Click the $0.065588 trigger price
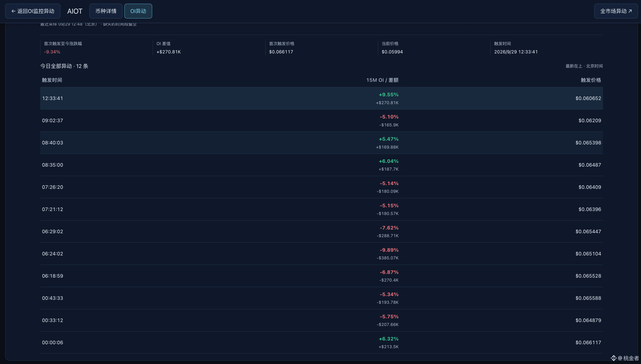This screenshot has height=364, width=641. (588, 298)
